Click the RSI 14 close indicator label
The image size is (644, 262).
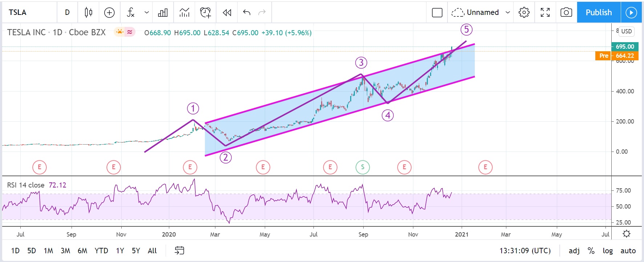pos(26,185)
